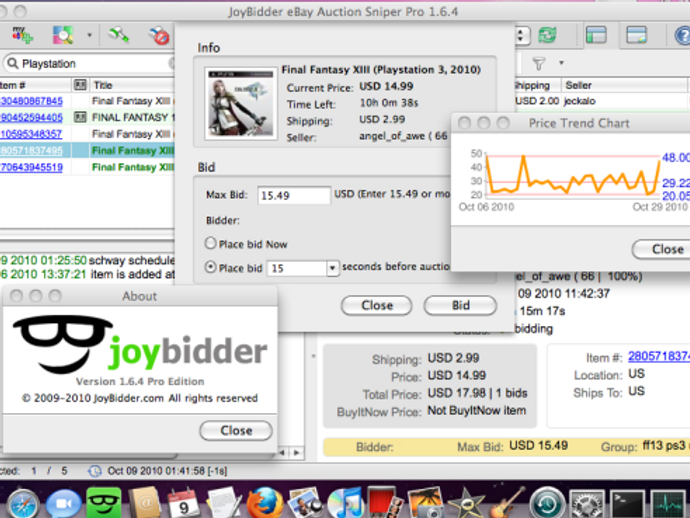Click the green refresh toolbar icon
The height and width of the screenshot is (518, 690).
coord(547,35)
